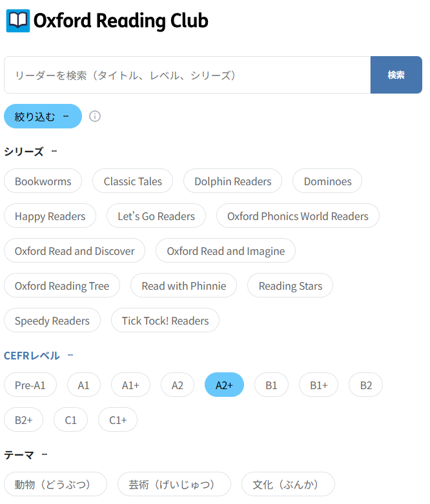Filter by Reading Stars series
The image size is (430, 504).
pos(290,285)
